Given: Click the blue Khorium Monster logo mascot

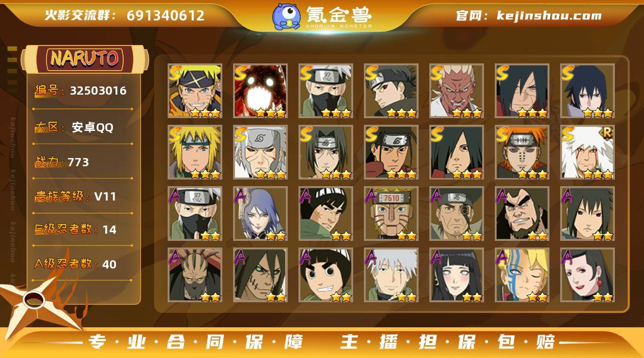Looking at the screenshot, I should tap(286, 16).
